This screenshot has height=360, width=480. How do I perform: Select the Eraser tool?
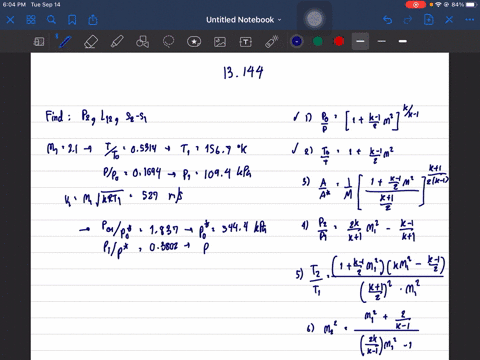91,42
